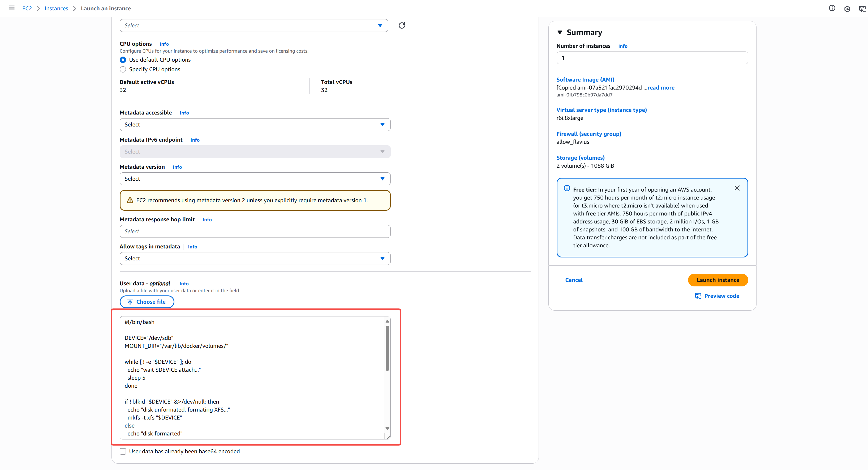Open the CloudShell icon in top bar
This screenshot has height=470, width=868.
click(x=862, y=9)
